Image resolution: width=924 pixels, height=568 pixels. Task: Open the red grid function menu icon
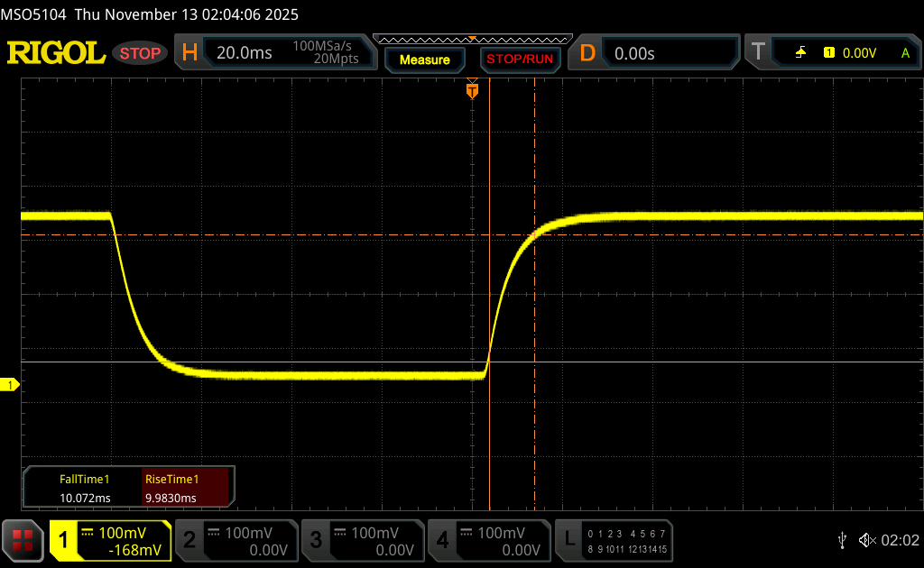coord(23,540)
